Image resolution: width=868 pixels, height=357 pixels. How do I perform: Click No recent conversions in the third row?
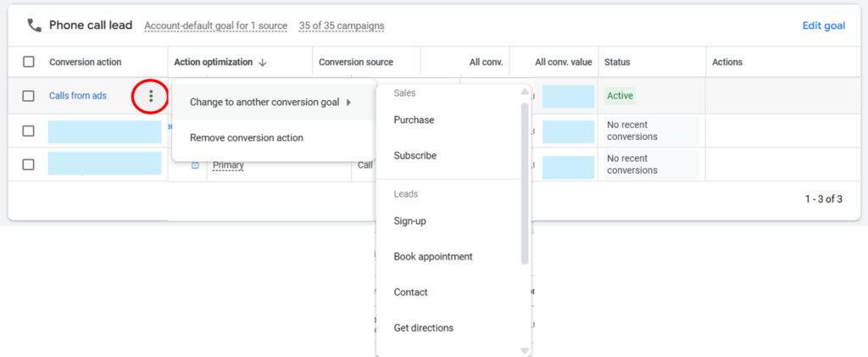(632, 165)
